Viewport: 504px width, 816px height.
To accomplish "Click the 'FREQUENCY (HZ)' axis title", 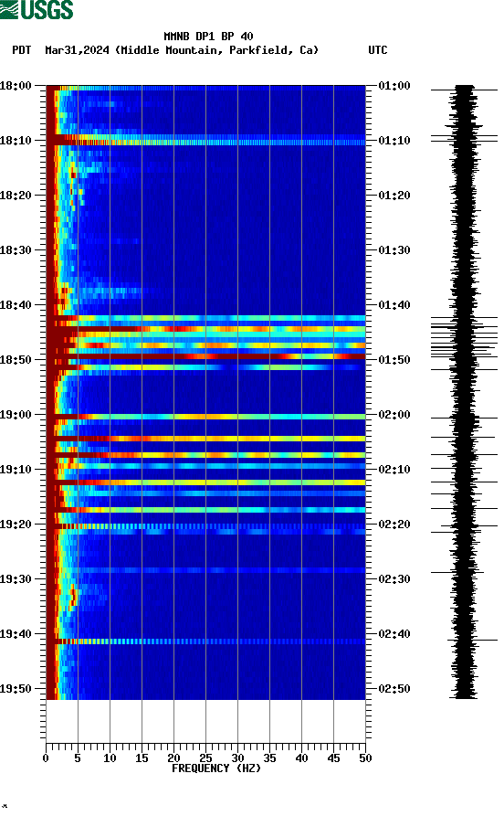I will pyautogui.click(x=216, y=768).
